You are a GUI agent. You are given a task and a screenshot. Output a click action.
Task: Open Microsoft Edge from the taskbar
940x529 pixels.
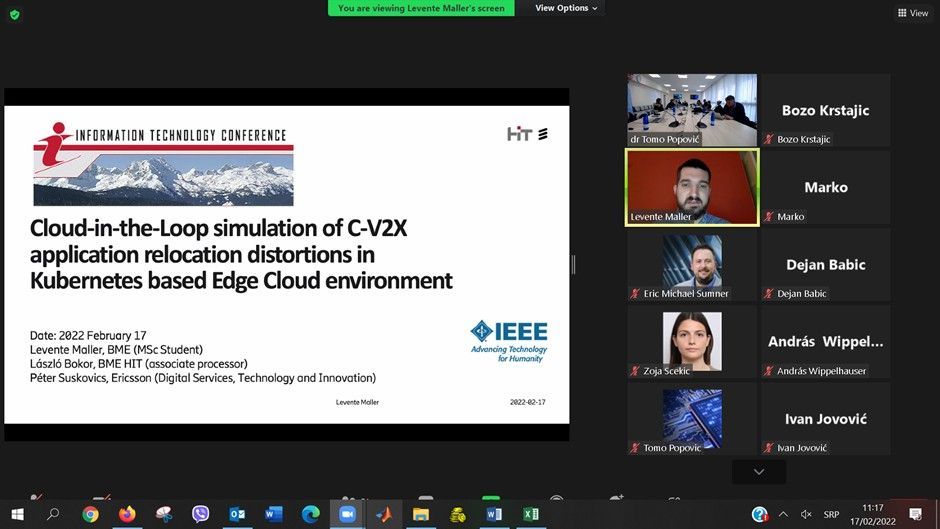(x=310, y=514)
